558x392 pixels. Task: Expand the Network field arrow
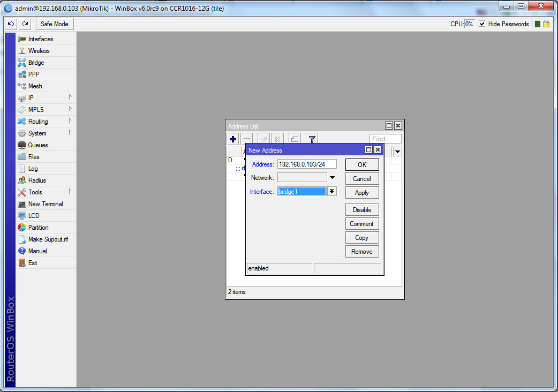(x=332, y=178)
